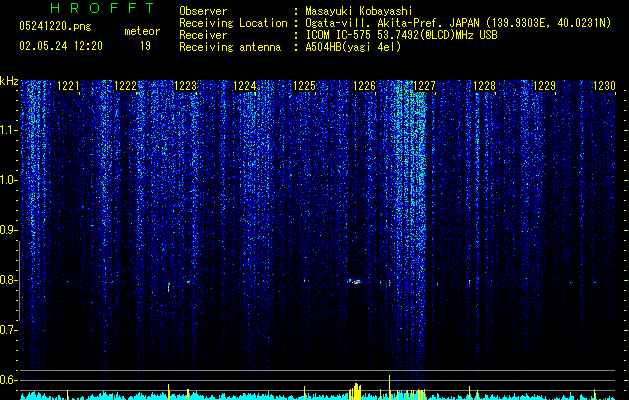
Task: Click the 1.0 kHz axis label
Action: pos(8,181)
